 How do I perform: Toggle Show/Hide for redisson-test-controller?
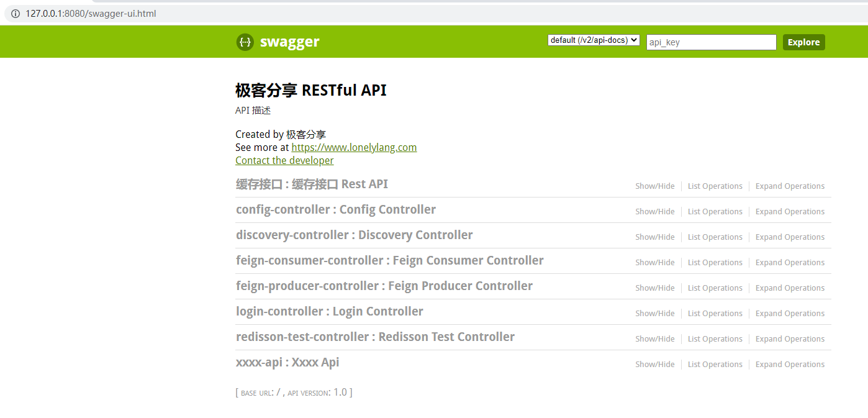655,339
